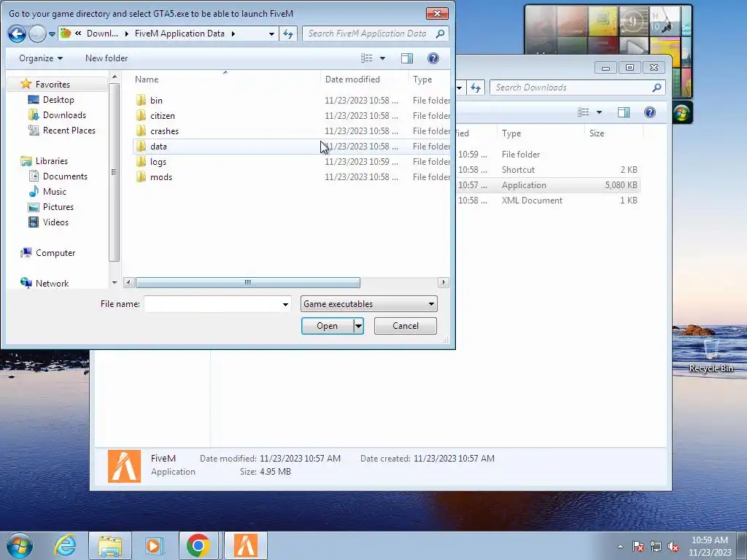The height and width of the screenshot is (560, 747).
Task: Sort by Date modified column header
Action: point(364,79)
